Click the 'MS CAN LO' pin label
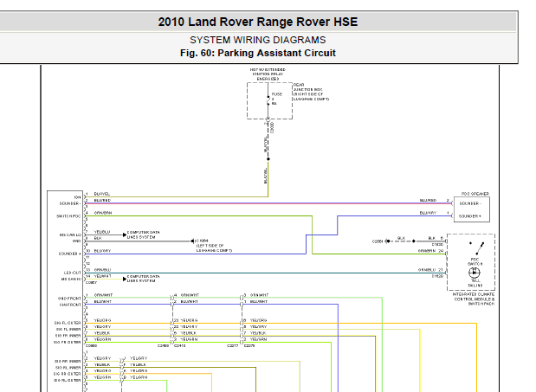536x392 pixels. pyautogui.click(x=69, y=235)
